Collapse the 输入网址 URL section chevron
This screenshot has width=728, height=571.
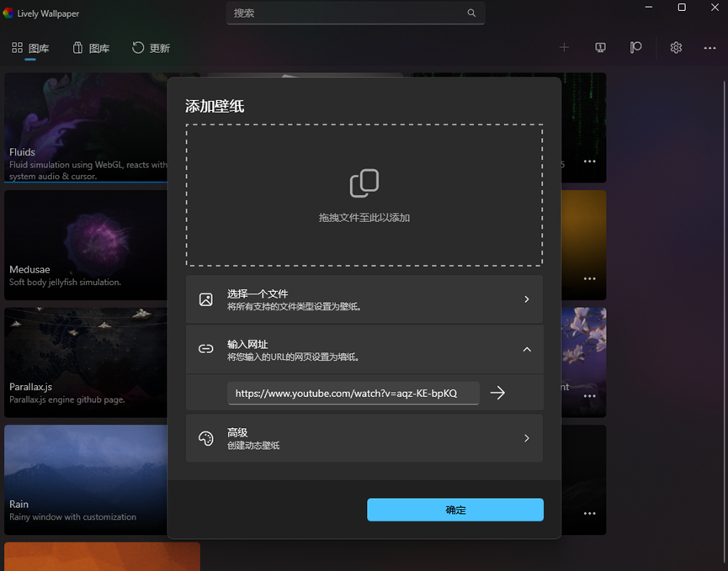(527, 349)
